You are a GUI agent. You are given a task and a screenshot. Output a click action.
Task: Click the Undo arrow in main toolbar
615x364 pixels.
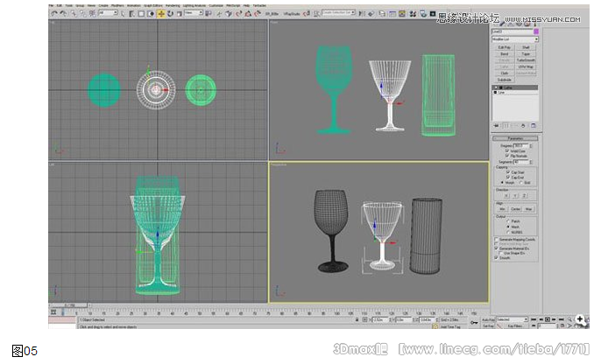[53, 14]
